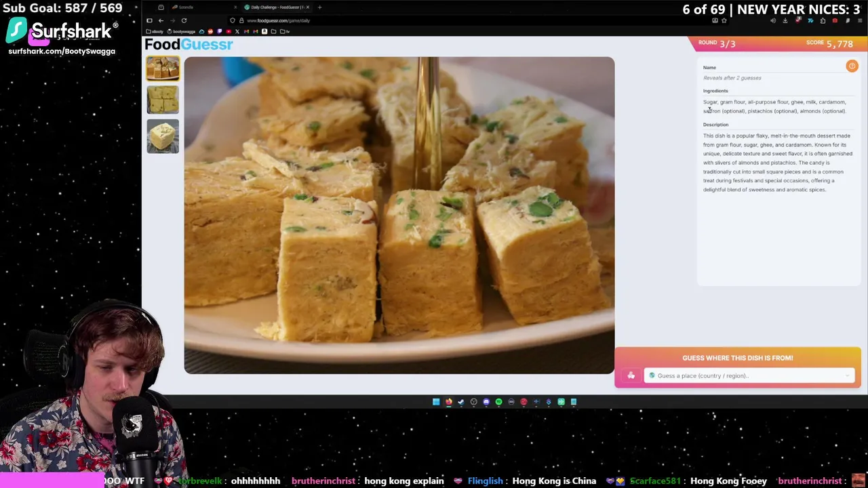This screenshot has height=488, width=868.
Task: Select the second dish thumbnail of stacked squares
Action: point(163,100)
